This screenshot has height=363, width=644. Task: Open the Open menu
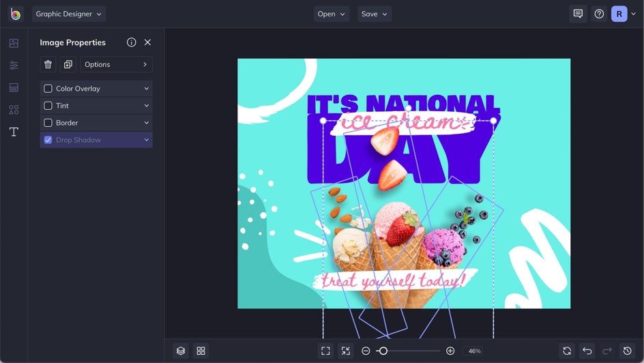point(332,14)
